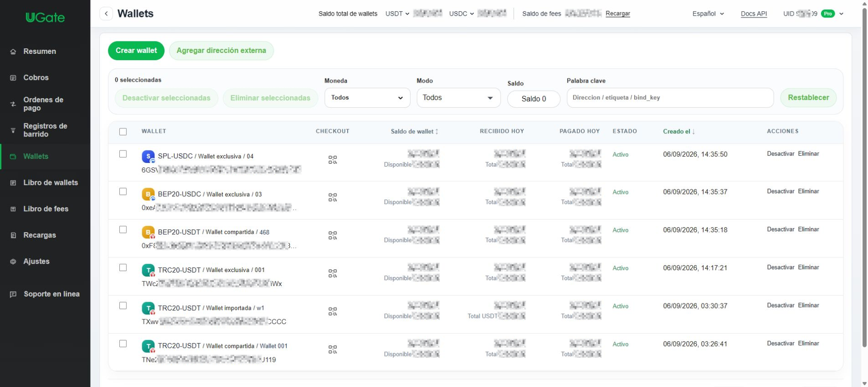
Task: Open checkout QR icon for SPL-USDC wallet
Action: point(333,160)
